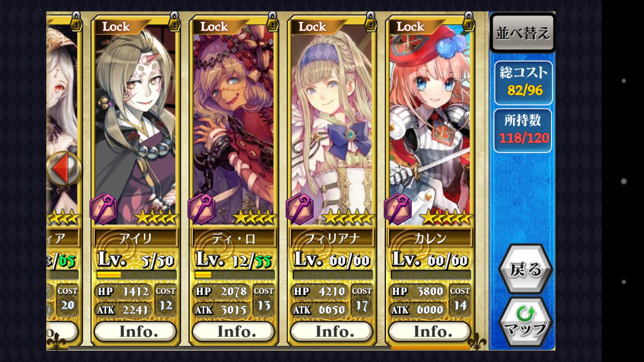Go back with the 戻る button

click(526, 269)
